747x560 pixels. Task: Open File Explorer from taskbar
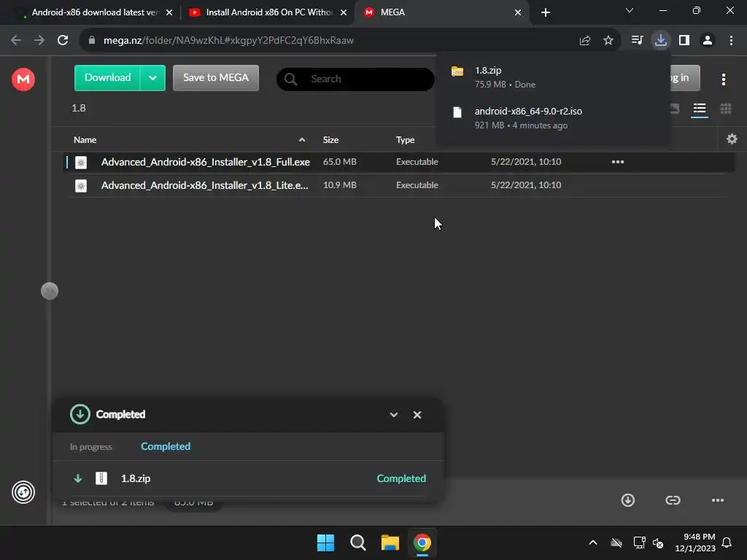click(x=390, y=542)
